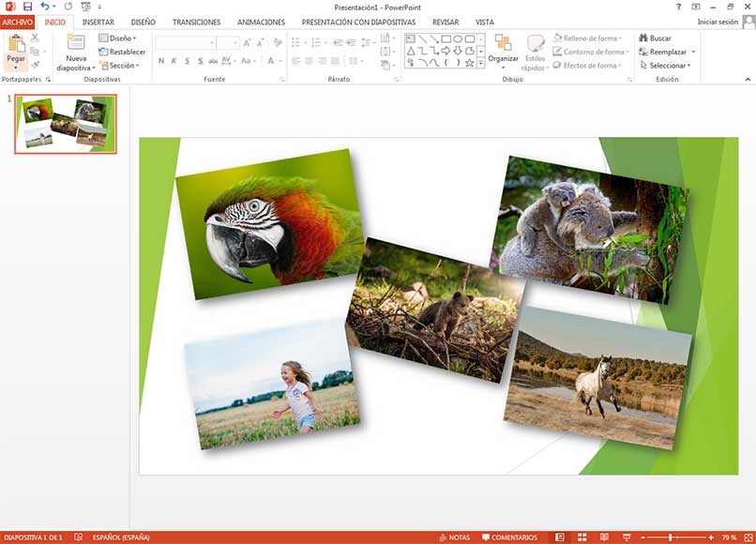This screenshot has height=544, width=756.
Task: Select the Negrita (bold) formatting icon
Action: click(160, 60)
